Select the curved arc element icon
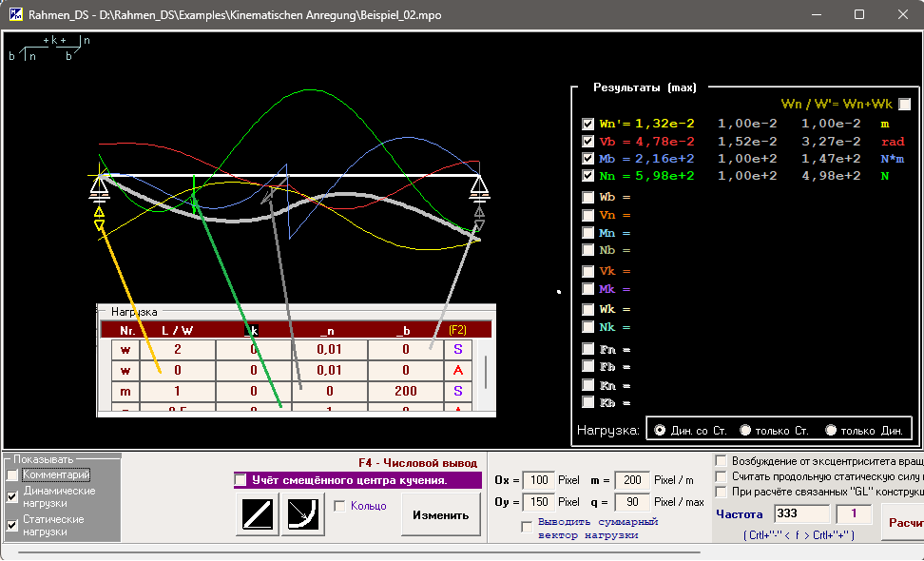The height and width of the screenshot is (561, 924). click(303, 515)
